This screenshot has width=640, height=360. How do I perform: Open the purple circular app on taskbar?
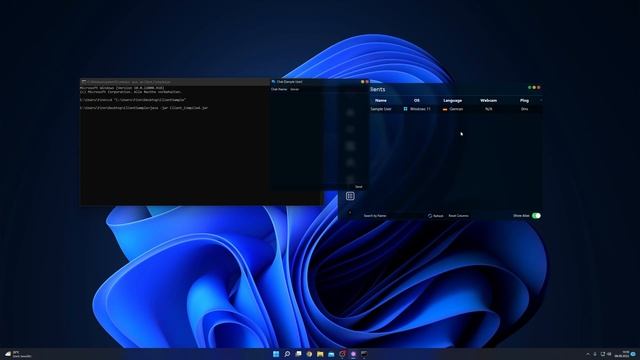(353, 354)
